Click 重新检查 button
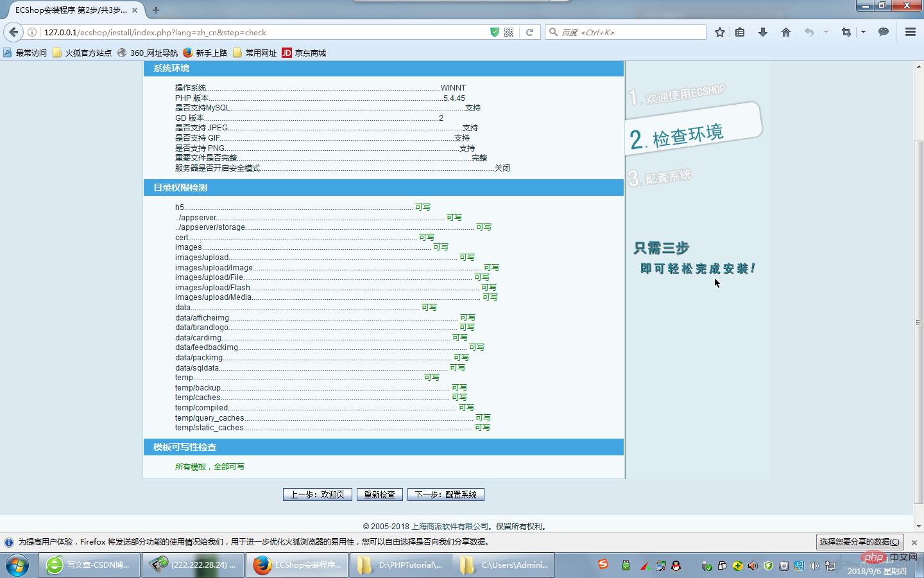 click(379, 495)
